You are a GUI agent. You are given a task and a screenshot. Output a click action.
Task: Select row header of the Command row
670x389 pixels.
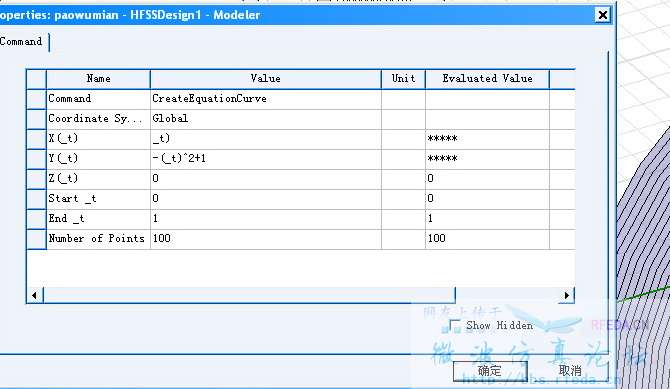[36, 99]
